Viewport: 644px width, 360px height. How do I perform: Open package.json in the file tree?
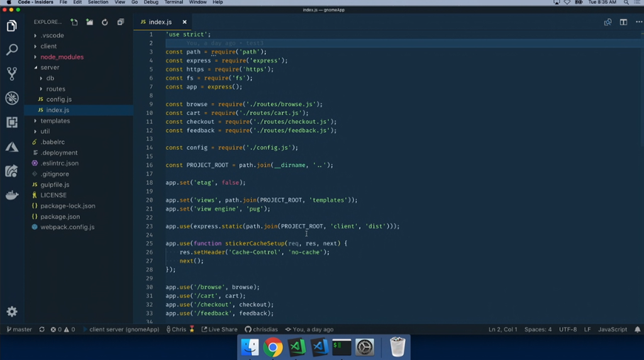point(60,217)
